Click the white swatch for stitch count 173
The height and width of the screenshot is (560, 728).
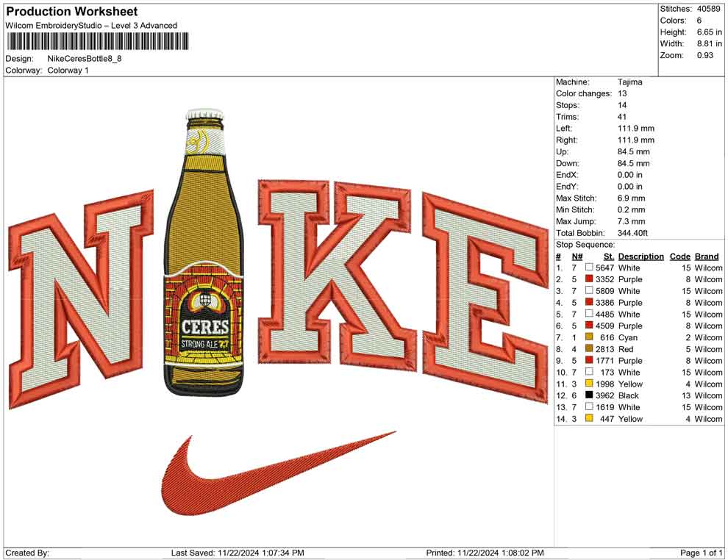pos(589,372)
